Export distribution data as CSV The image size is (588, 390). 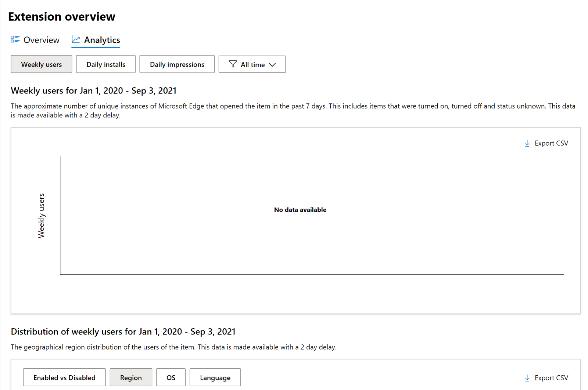[x=551, y=377]
